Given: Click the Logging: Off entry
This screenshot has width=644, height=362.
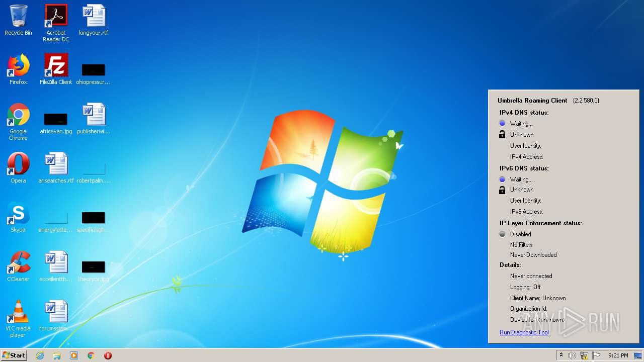Looking at the screenshot, I should pyautogui.click(x=525, y=287).
